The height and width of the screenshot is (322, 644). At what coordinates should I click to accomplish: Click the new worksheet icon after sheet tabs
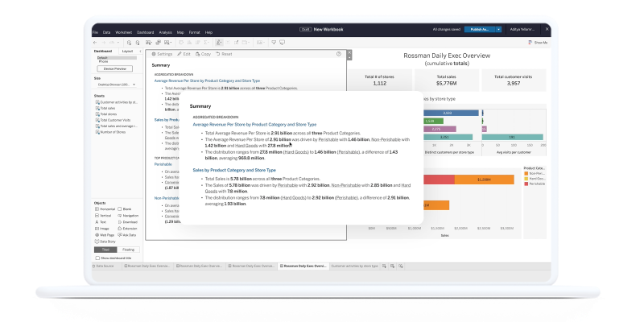[x=385, y=266]
